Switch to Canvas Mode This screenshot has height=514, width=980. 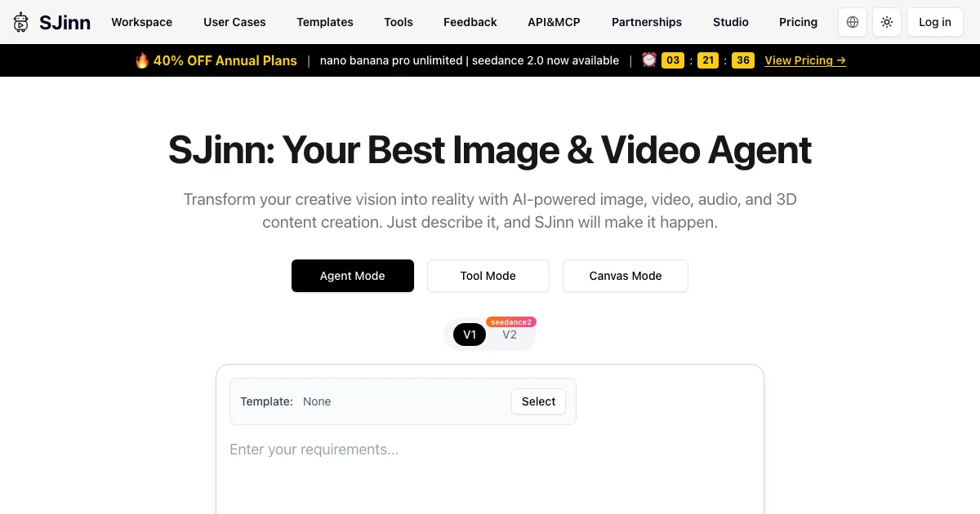(x=626, y=276)
